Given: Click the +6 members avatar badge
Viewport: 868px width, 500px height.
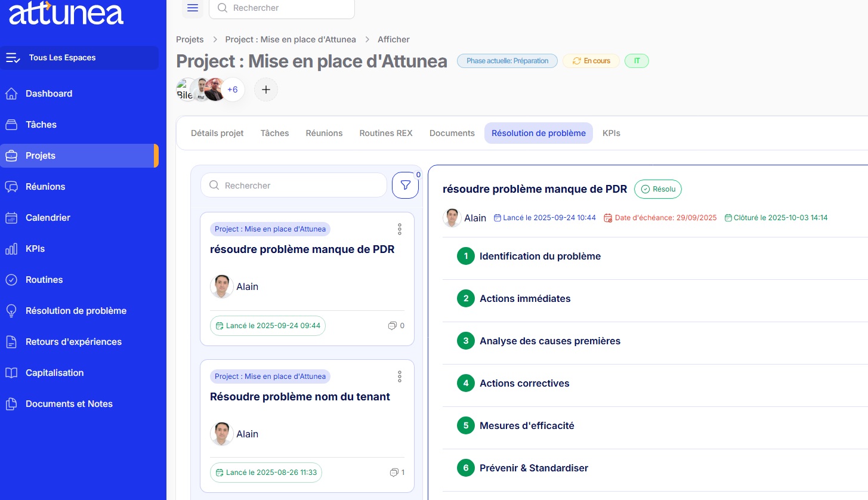Looking at the screenshot, I should click(x=232, y=89).
